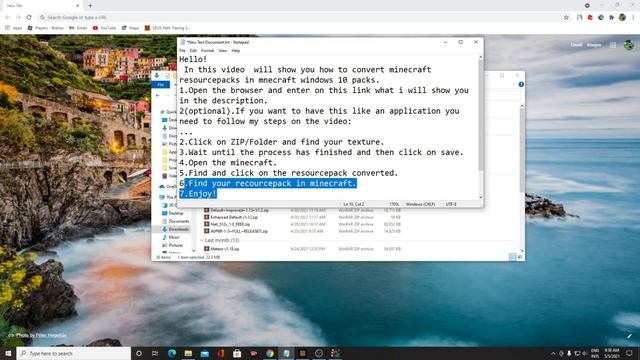Click the '4.Open the minecraft.' line
Screen dimensions: 640x360
click(228, 162)
